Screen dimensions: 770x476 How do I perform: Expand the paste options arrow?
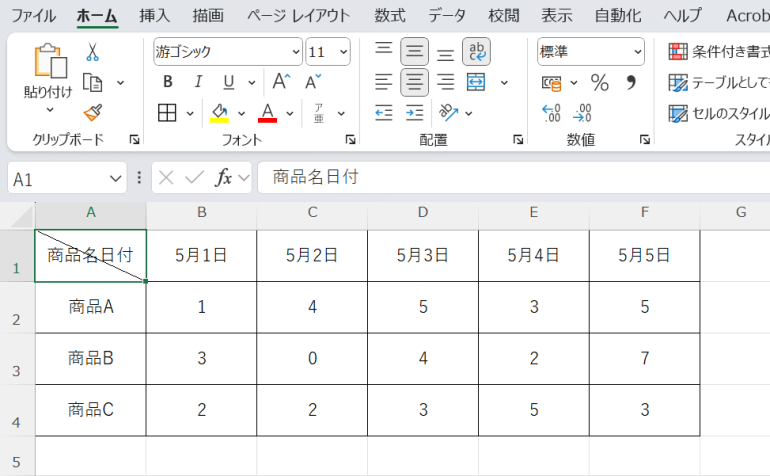tap(50, 110)
